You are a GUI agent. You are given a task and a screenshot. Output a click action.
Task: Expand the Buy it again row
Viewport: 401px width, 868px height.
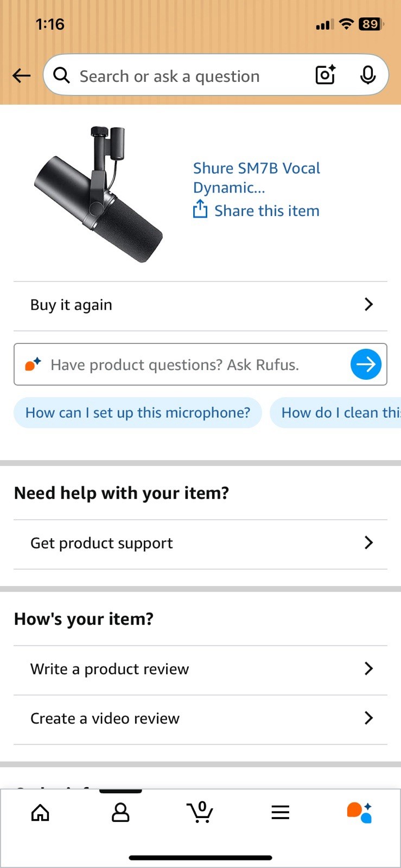[368, 304]
